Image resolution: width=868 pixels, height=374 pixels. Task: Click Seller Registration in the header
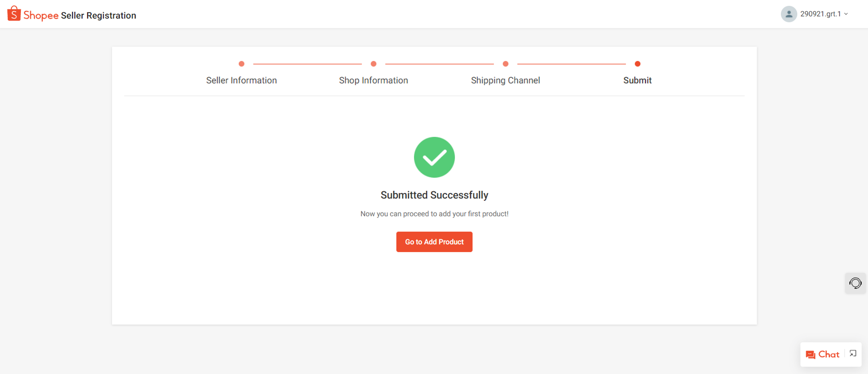pyautogui.click(x=98, y=15)
